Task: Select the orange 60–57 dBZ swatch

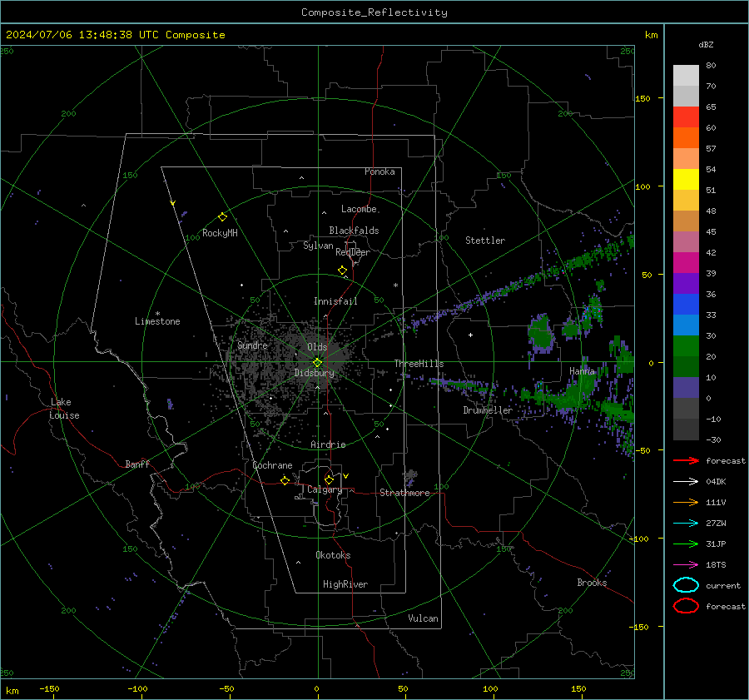Action: pos(686,137)
